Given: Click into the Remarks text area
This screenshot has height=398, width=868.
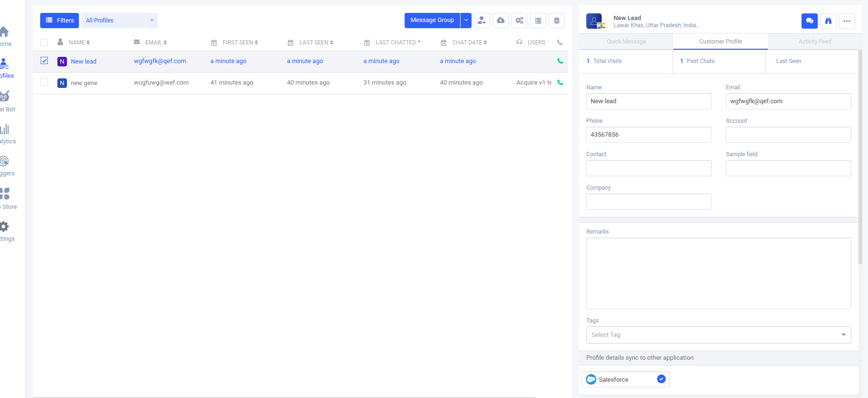Looking at the screenshot, I should coord(718,273).
